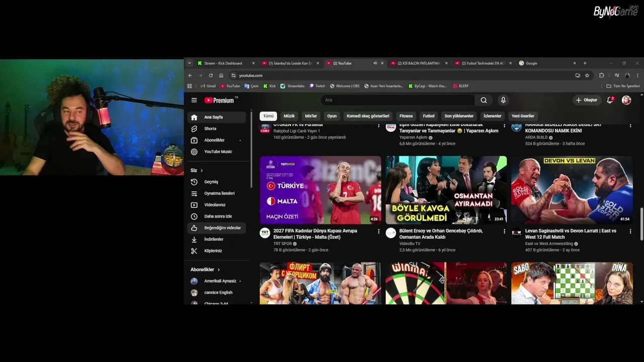Open the tab search dropdown arrow
Screen dimensions: 644x362
190,63
